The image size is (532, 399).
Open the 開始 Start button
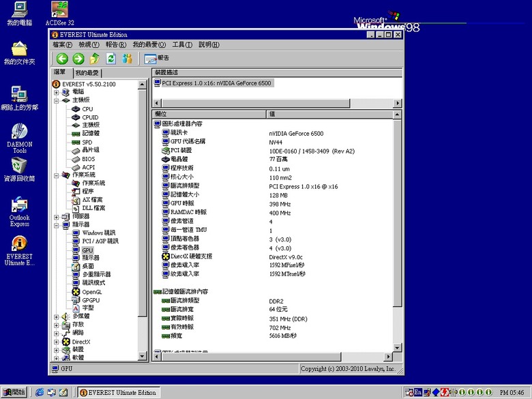pos(14,392)
